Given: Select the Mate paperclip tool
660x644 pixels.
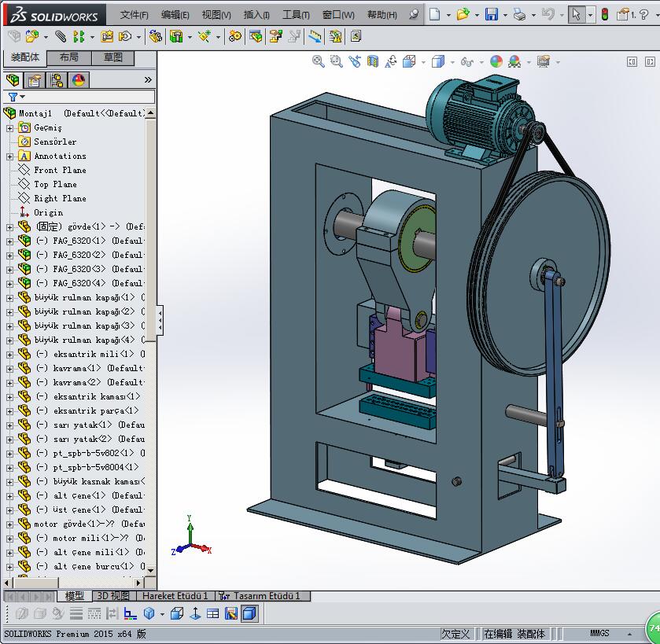Looking at the screenshot, I should tap(61, 37).
